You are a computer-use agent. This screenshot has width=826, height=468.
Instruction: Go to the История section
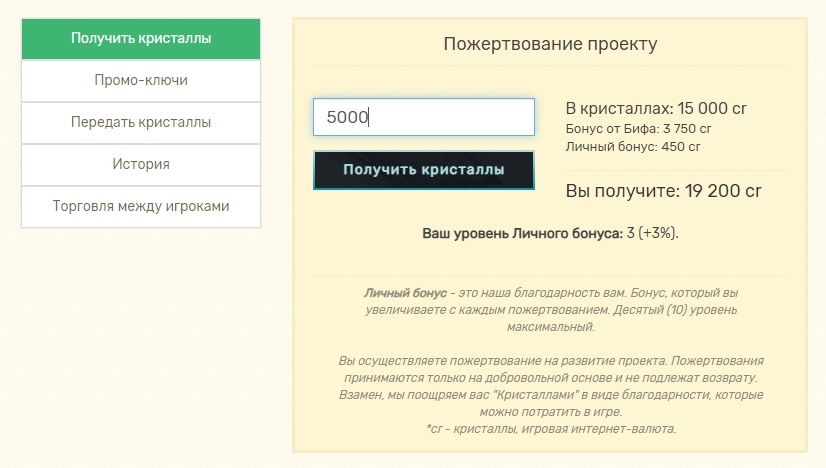pyautogui.click(x=141, y=164)
